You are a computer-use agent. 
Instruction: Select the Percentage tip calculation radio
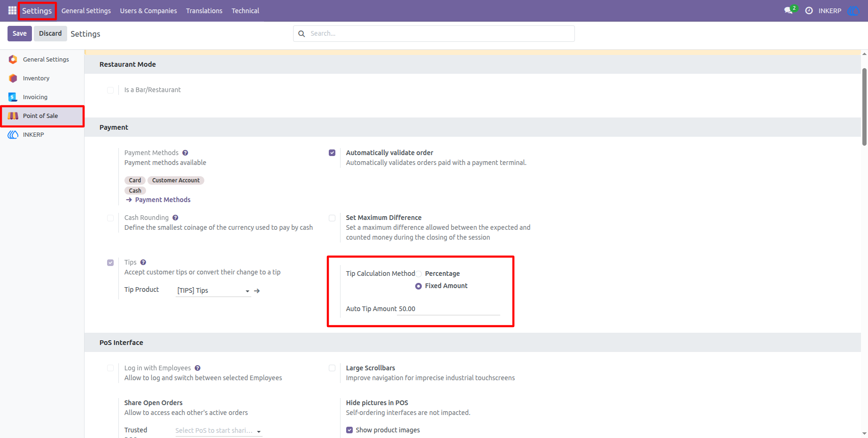click(x=418, y=274)
